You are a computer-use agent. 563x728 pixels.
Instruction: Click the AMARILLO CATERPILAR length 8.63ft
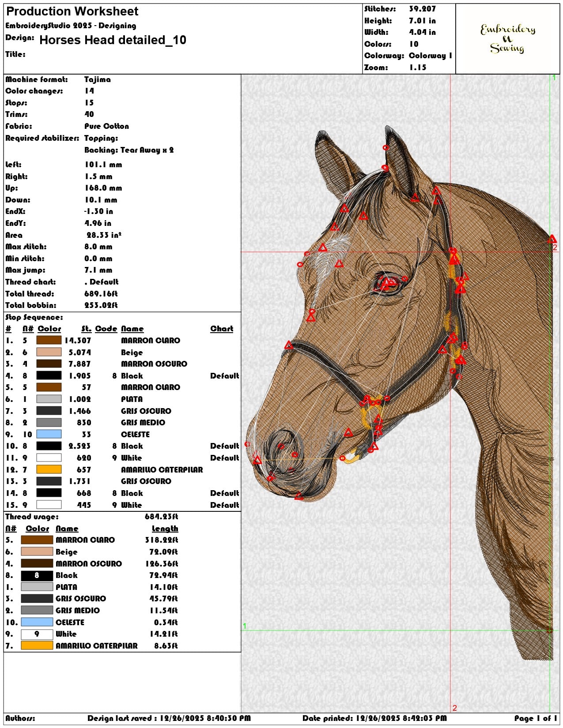tap(166, 646)
